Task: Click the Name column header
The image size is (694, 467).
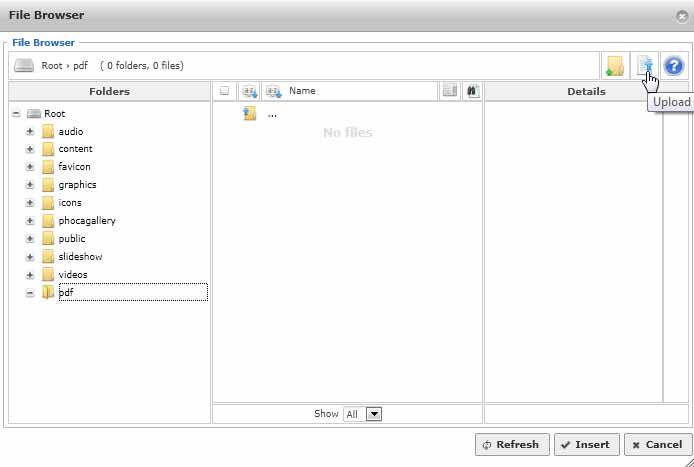Action: pos(302,91)
